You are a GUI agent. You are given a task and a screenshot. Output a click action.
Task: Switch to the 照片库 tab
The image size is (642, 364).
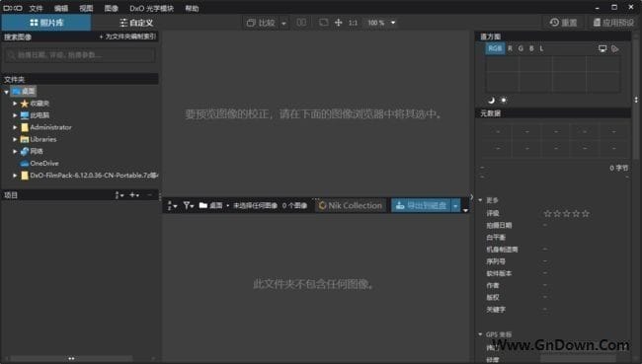click(x=46, y=23)
